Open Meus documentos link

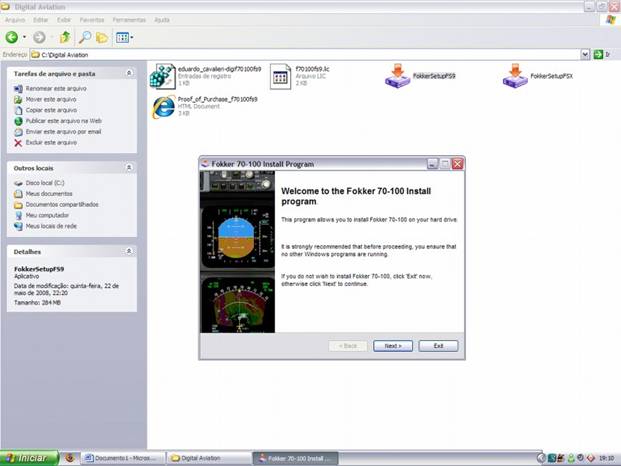point(49,194)
